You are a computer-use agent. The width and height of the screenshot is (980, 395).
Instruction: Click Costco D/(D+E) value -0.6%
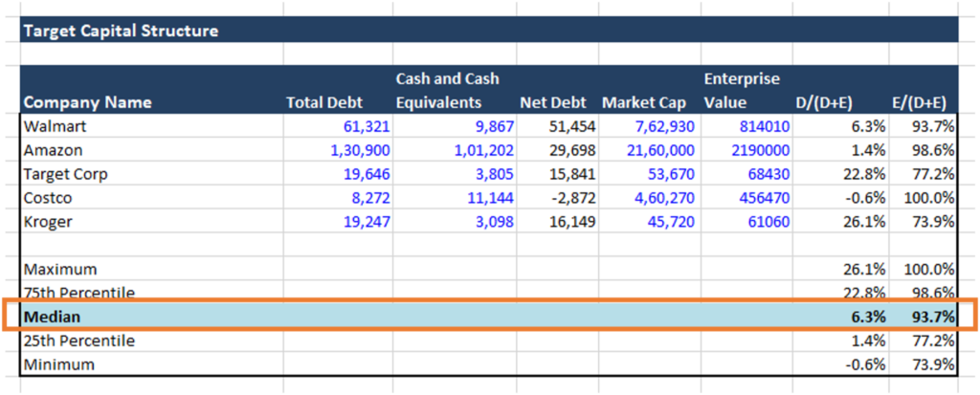[864, 198]
